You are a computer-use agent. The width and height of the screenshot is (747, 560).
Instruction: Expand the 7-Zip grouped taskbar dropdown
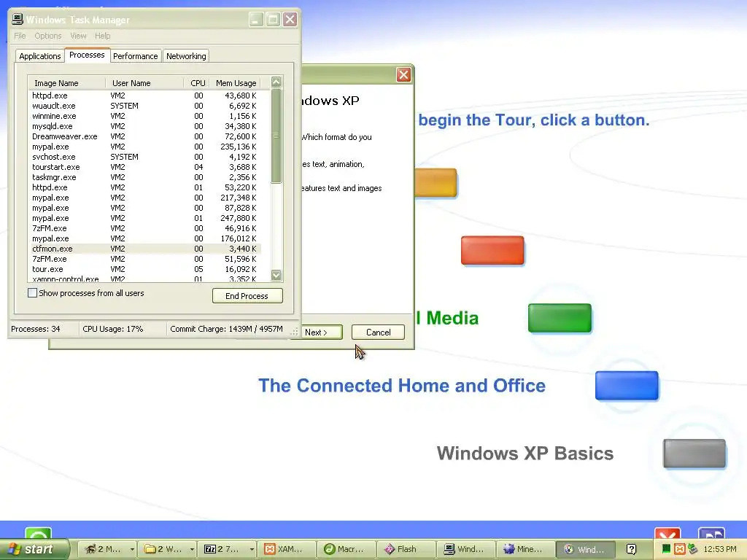pyautogui.click(x=252, y=549)
